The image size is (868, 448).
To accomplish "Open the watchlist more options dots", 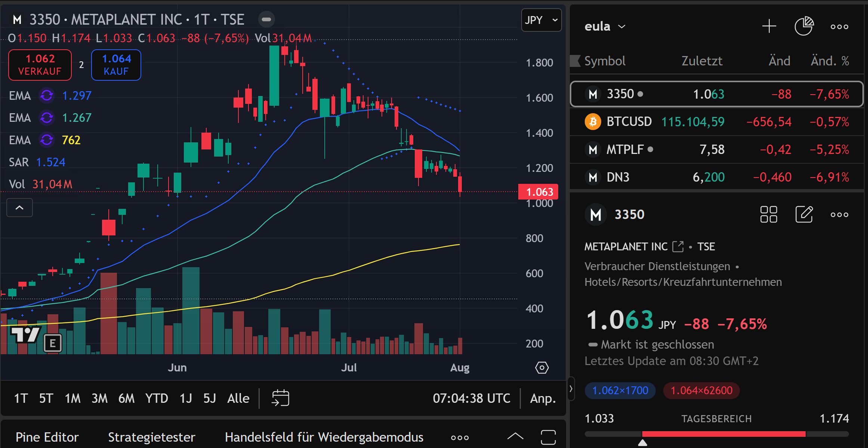I will 839,27.
